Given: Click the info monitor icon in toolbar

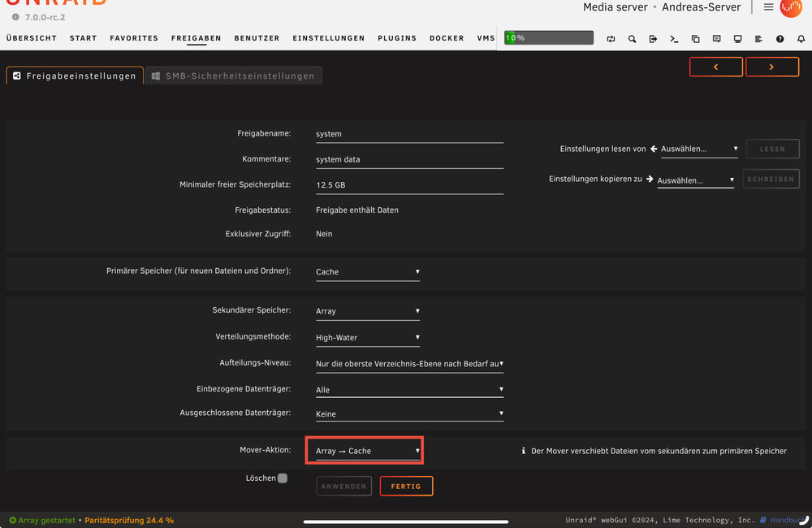Looking at the screenshot, I should 737,39.
